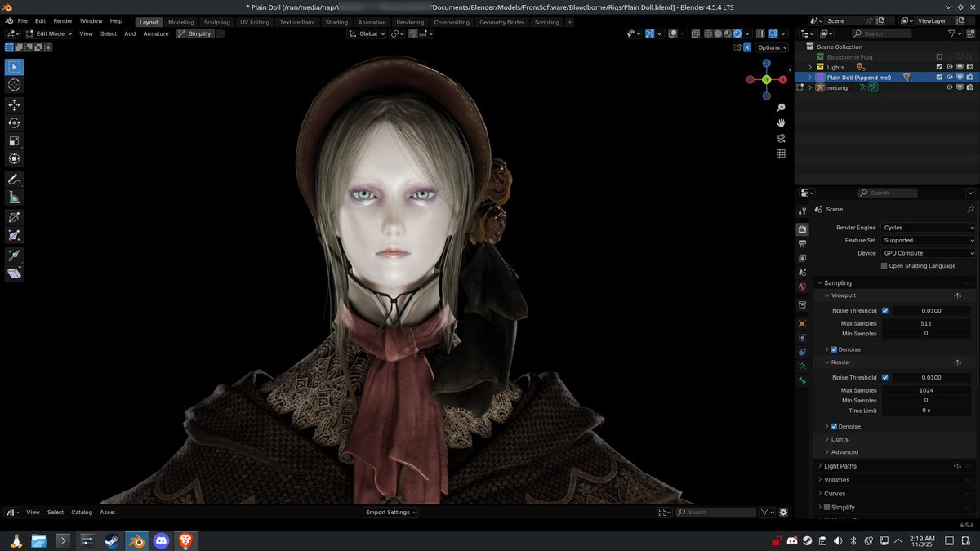Toggle metarig eye visibility icon

(x=949, y=87)
